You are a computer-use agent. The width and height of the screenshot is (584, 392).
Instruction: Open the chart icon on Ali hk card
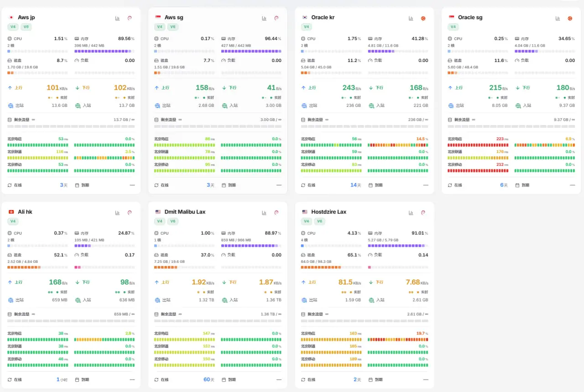(x=118, y=213)
